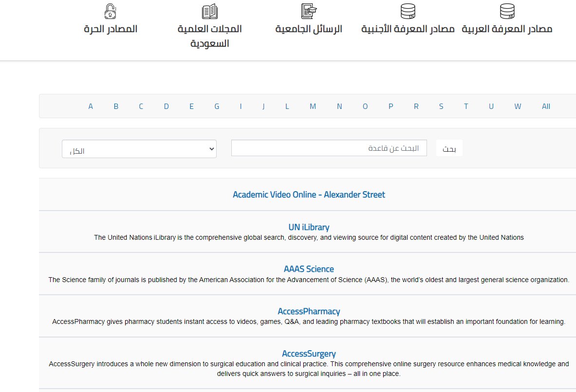Open مصادر المعرفة الأجنبية menu item
The width and height of the screenshot is (576, 392).
[408, 29]
